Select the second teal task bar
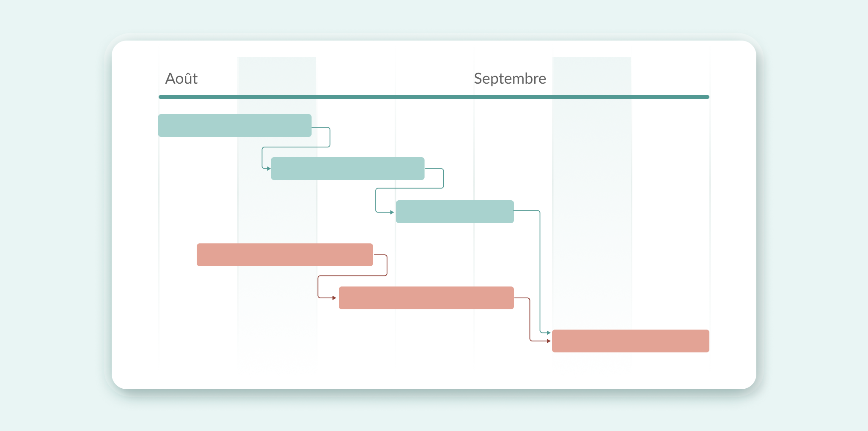The height and width of the screenshot is (431, 868). (347, 169)
